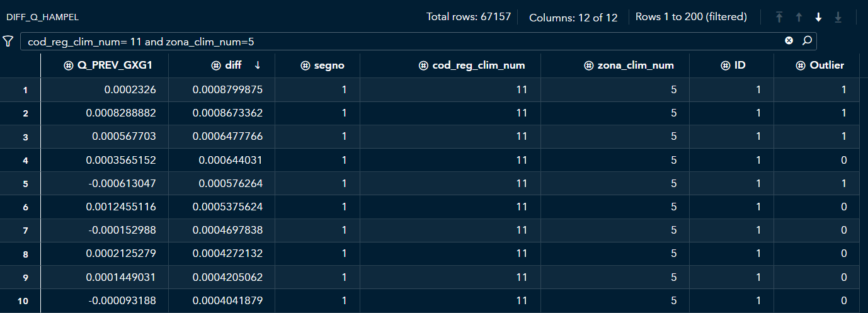
Task: Select the diff column header
Action: (232, 65)
